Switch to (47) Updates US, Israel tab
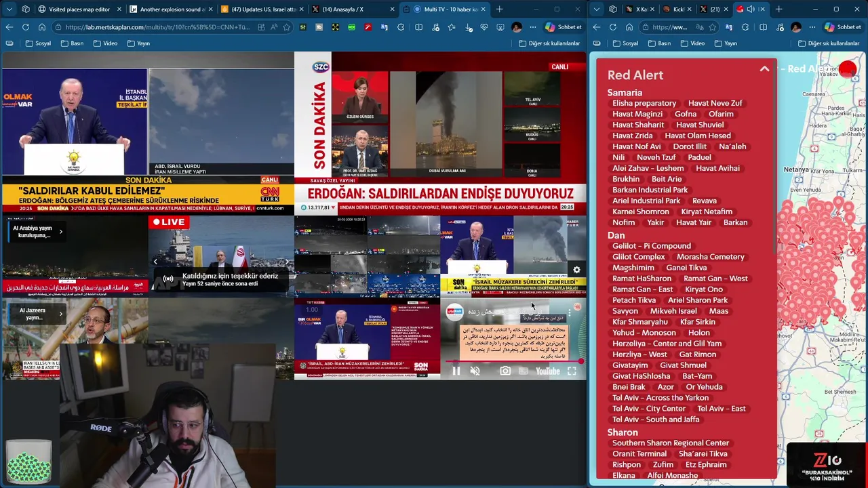The image size is (868, 488). pyautogui.click(x=261, y=9)
